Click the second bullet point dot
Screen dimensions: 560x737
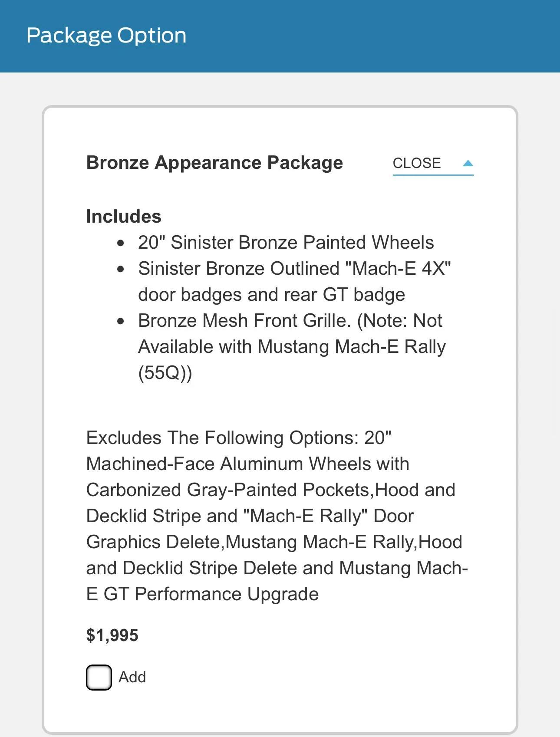point(121,269)
